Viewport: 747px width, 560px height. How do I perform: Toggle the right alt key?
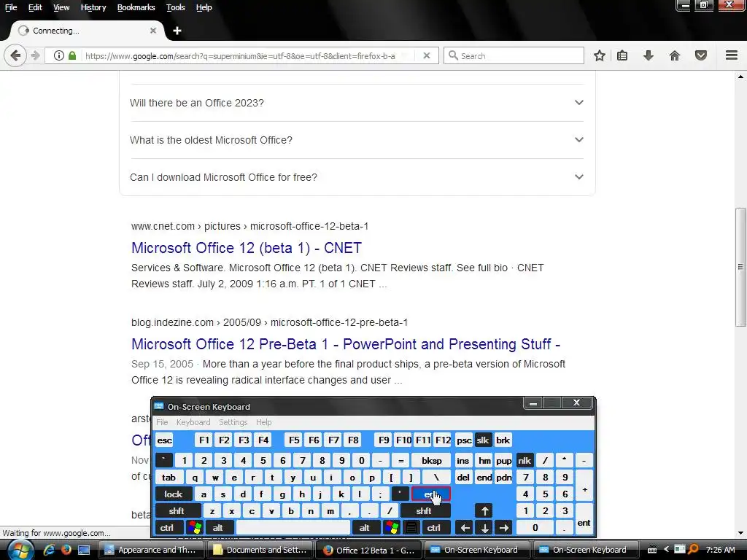point(365,528)
